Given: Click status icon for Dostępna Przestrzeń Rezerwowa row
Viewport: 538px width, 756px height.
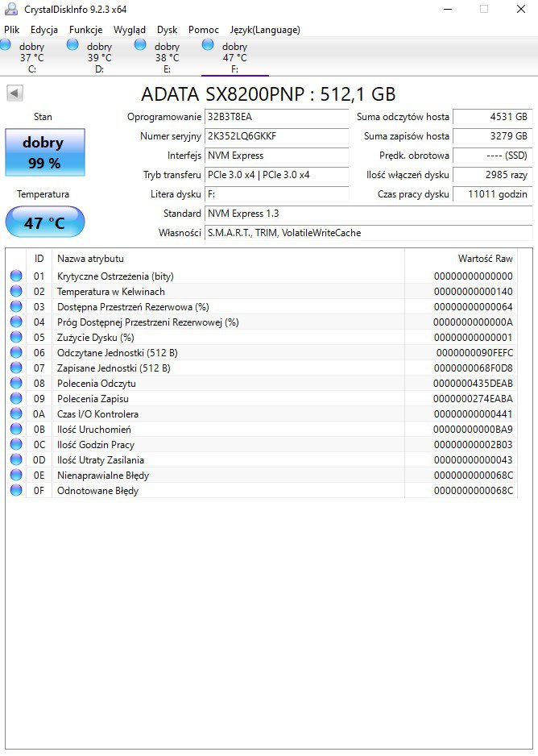Looking at the screenshot, I should click(x=16, y=306).
